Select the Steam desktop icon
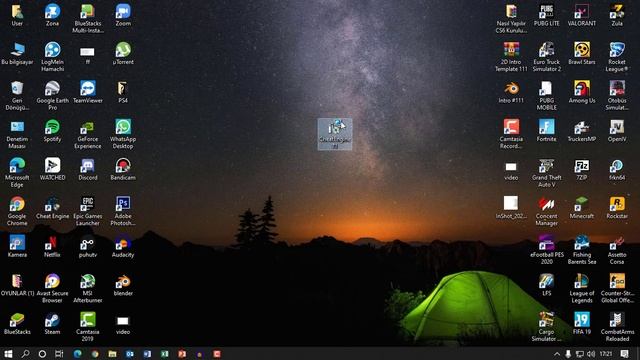Image resolution: width=640 pixels, height=360 pixels. 52,324
